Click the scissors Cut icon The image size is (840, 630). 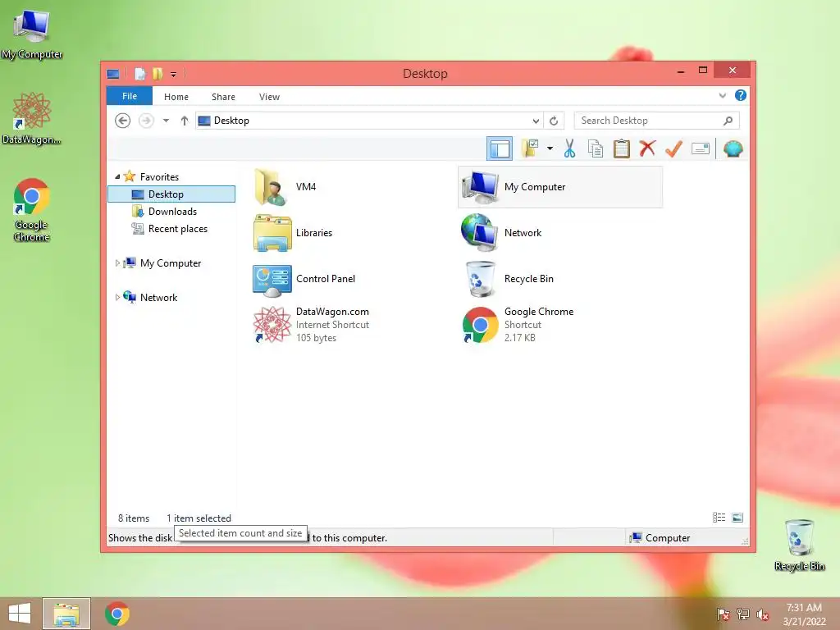coord(569,148)
